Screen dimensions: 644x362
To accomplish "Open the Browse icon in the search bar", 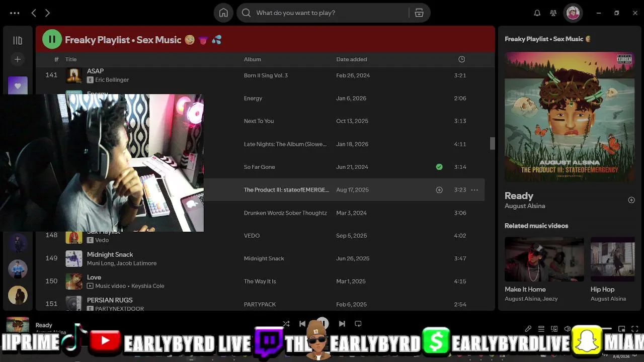I will 419,13.
